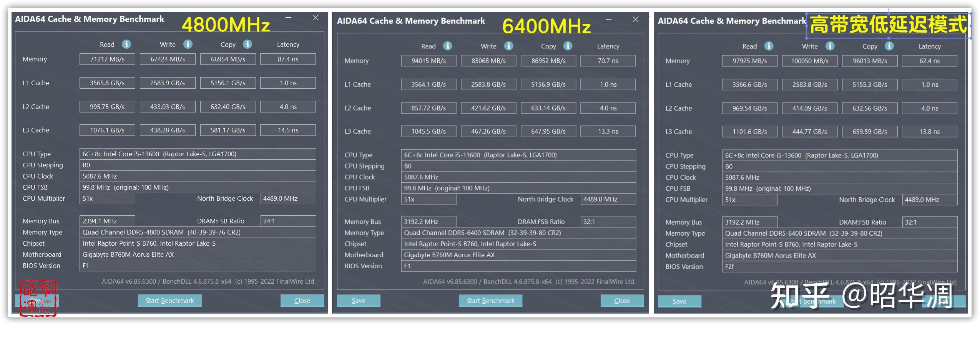Click Save in the 高带宽低延迟模式 window
This screenshot has width=980, height=337.
click(x=679, y=301)
